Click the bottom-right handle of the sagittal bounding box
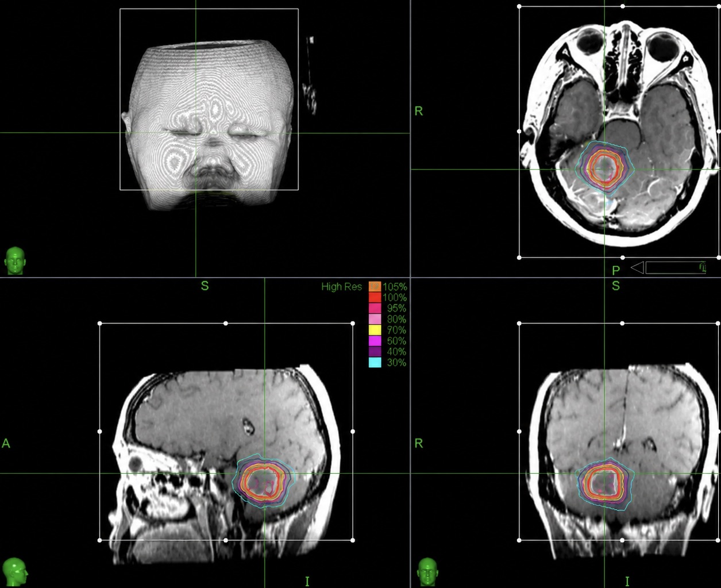721x588 pixels. coord(353,540)
